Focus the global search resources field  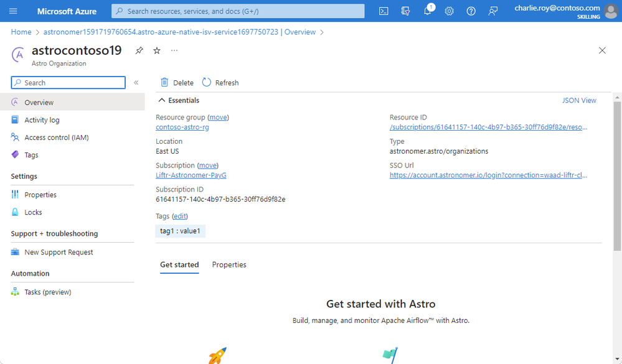click(x=238, y=11)
